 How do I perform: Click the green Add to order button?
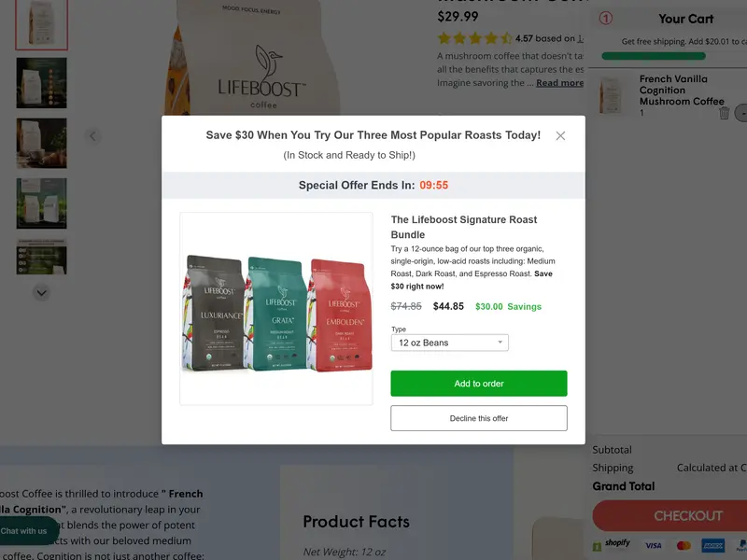[478, 384]
